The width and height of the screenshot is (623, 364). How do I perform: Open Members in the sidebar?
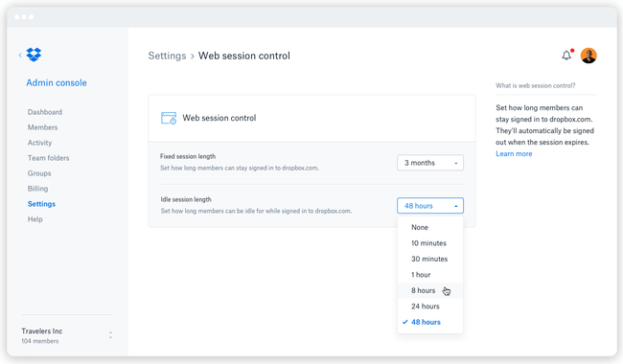point(42,127)
